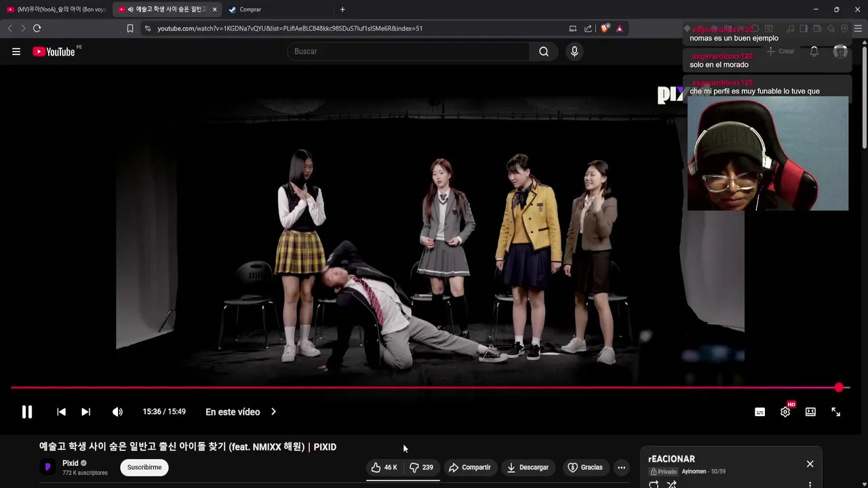Viewport: 868px width, 488px height.
Task: Open Brave Shields lion icon
Action: pos(605,28)
